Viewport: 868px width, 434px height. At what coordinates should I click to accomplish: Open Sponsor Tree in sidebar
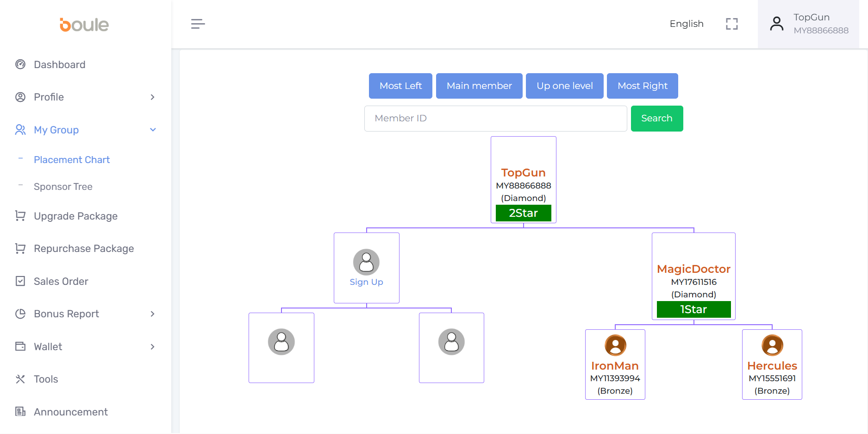click(x=63, y=187)
